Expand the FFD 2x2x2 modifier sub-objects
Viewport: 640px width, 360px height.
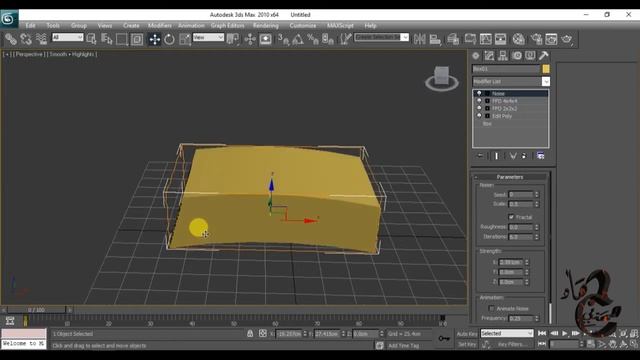(x=487, y=109)
